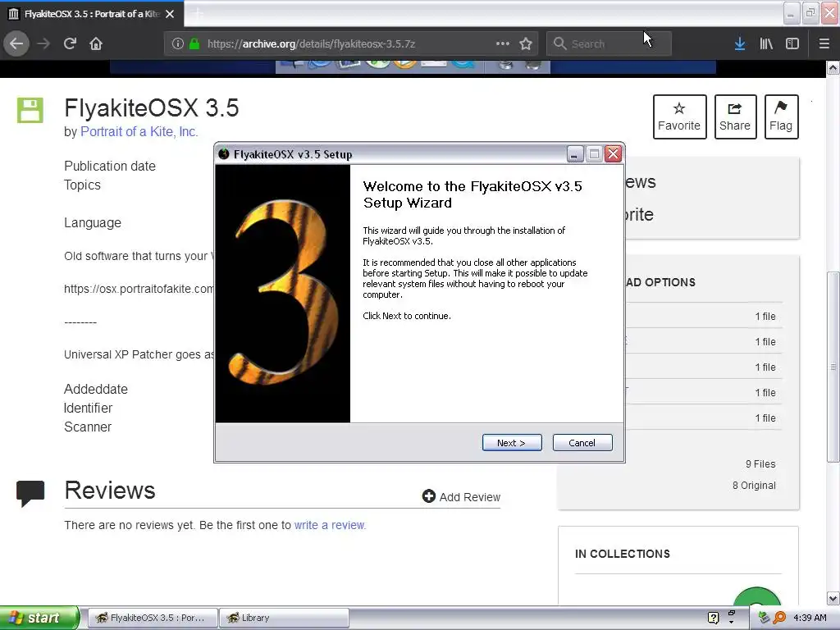
Task: Click the Identifier metadata label
Action: click(89, 409)
